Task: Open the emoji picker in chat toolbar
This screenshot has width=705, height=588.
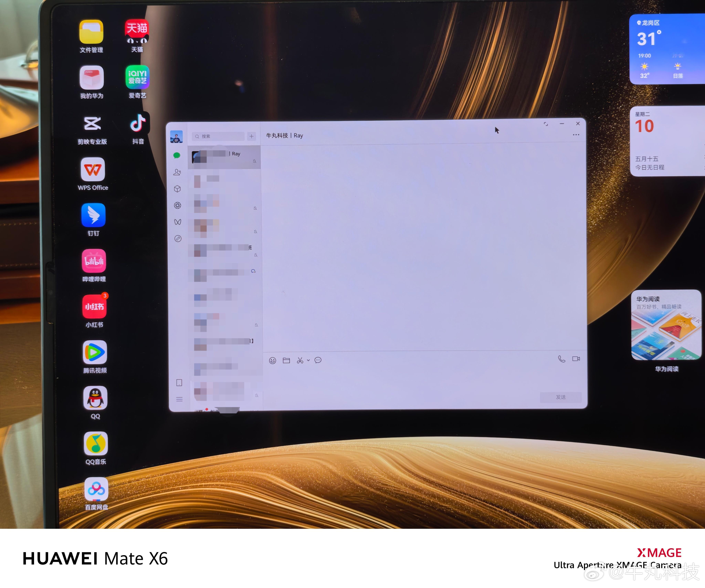Action: tap(273, 360)
